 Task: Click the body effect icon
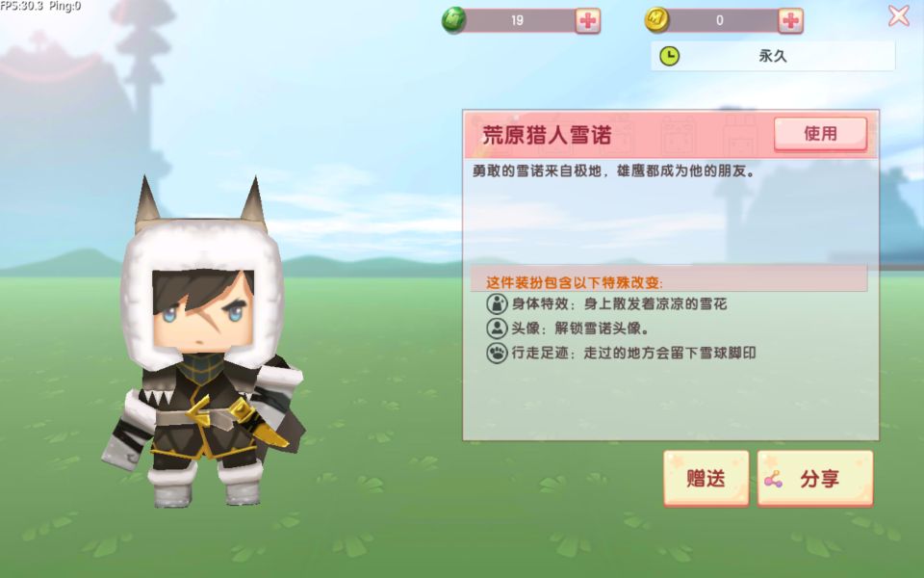pyautogui.click(x=497, y=303)
